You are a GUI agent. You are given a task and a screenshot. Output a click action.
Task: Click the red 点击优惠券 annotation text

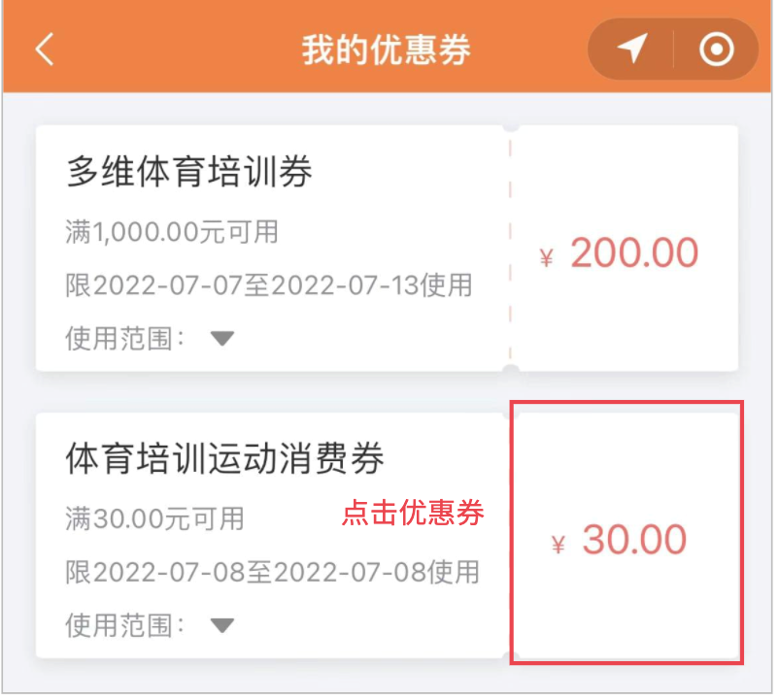412,513
